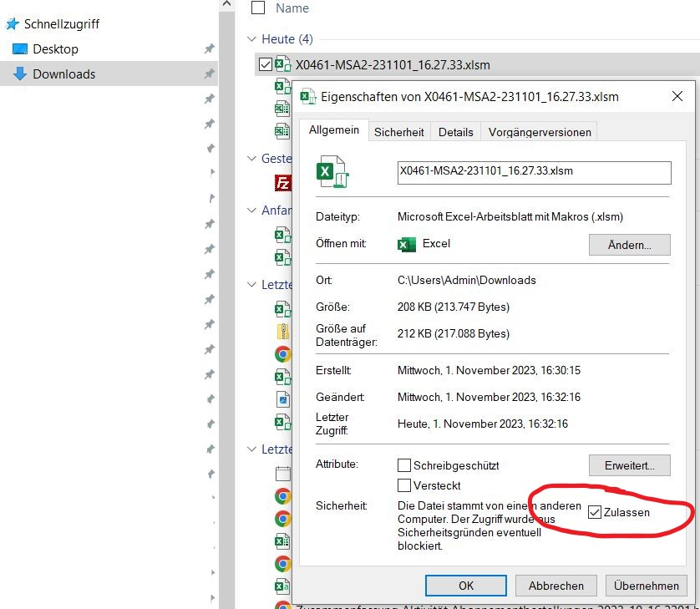This screenshot has height=609, width=700.
Task: Close the Eigenschaften dialog with X
Action: click(x=677, y=97)
